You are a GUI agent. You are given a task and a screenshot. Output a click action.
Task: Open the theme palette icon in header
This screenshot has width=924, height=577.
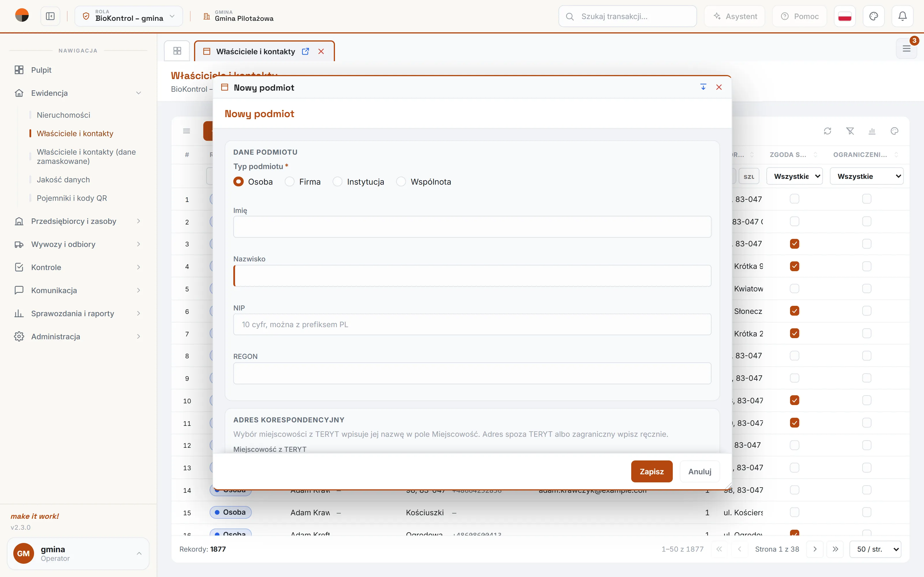[873, 16]
